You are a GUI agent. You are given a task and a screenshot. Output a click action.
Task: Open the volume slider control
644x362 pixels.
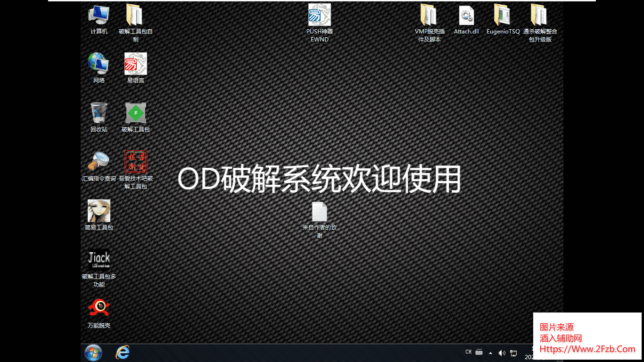coord(502,353)
